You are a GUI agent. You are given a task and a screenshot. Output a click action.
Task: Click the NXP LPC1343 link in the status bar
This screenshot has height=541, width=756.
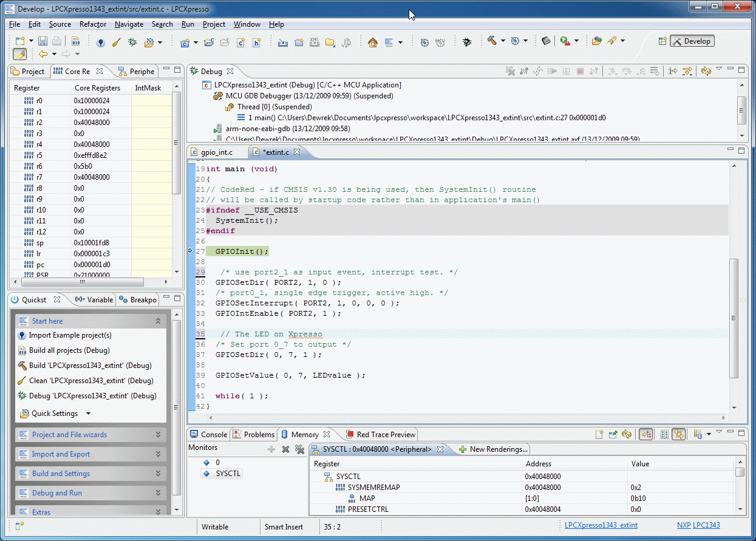click(698, 525)
